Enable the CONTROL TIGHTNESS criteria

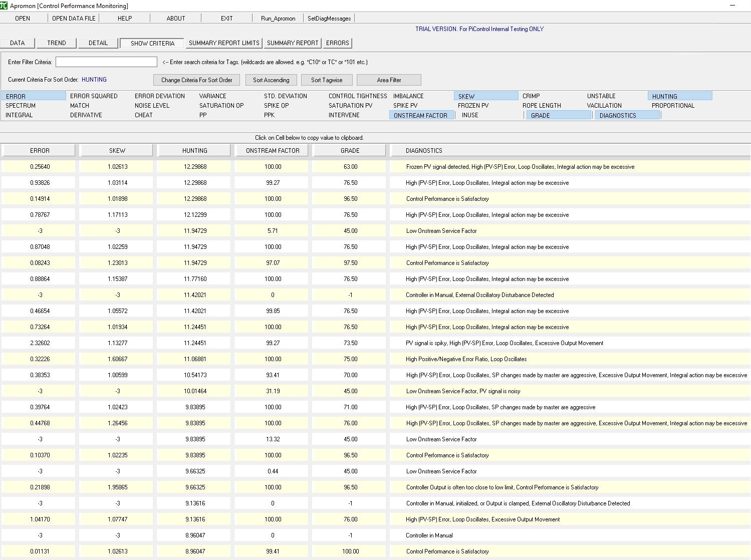pyautogui.click(x=358, y=96)
